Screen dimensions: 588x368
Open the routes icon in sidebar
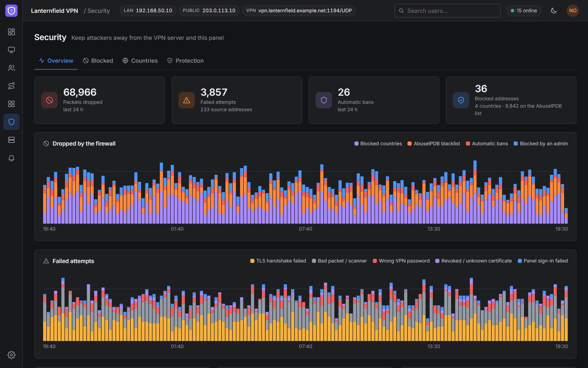(x=11, y=86)
